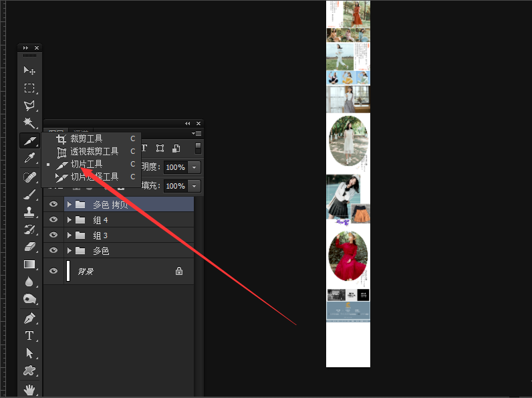This screenshot has height=398, width=532.
Task: Select the Polygonal Lasso tool
Action: coord(29,106)
